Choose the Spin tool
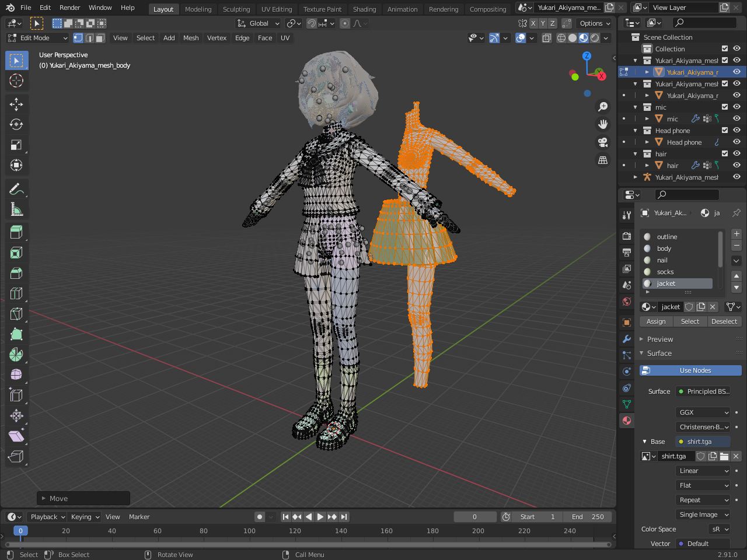Image resolution: width=747 pixels, height=560 pixels. click(16, 355)
